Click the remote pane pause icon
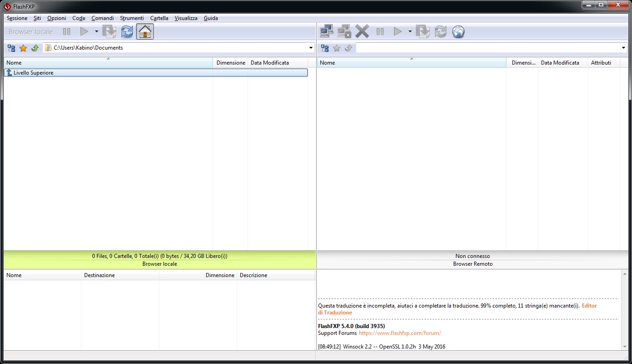Viewport: 632px width, 364px height. click(380, 32)
